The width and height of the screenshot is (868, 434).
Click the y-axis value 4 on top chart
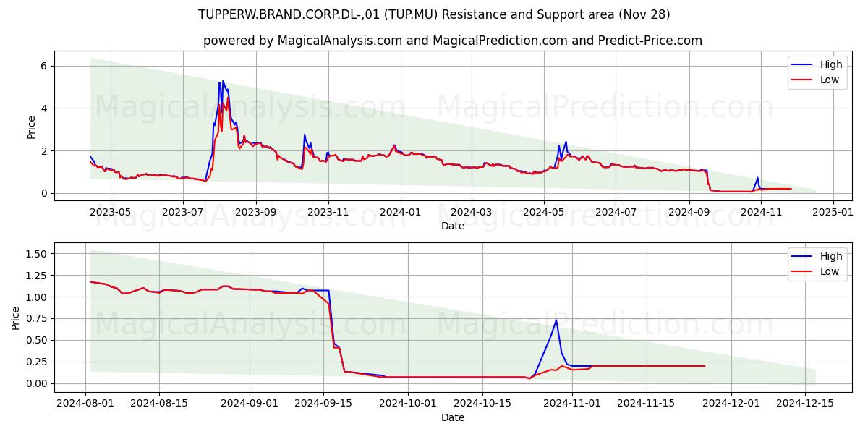pyautogui.click(x=43, y=109)
